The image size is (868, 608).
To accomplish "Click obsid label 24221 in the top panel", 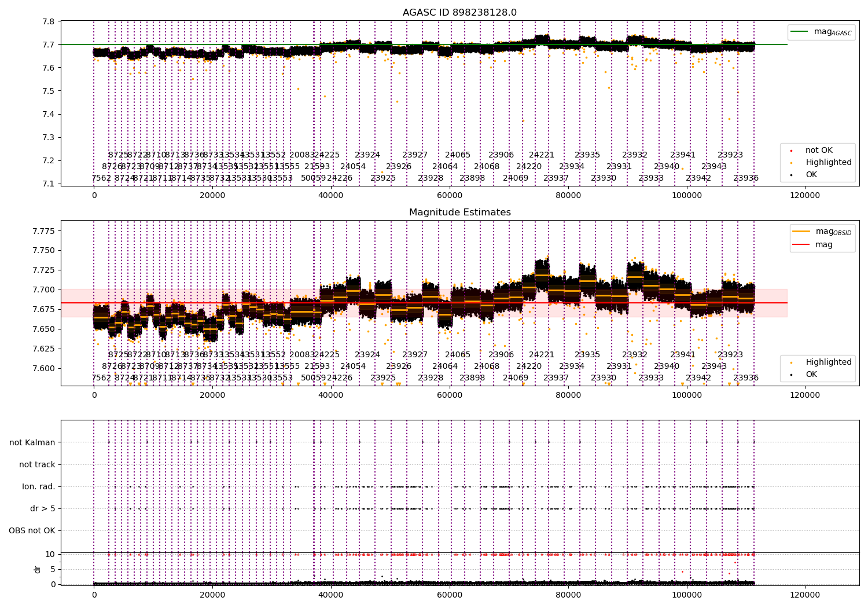I will pyautogui.click(x=542, y=155).
